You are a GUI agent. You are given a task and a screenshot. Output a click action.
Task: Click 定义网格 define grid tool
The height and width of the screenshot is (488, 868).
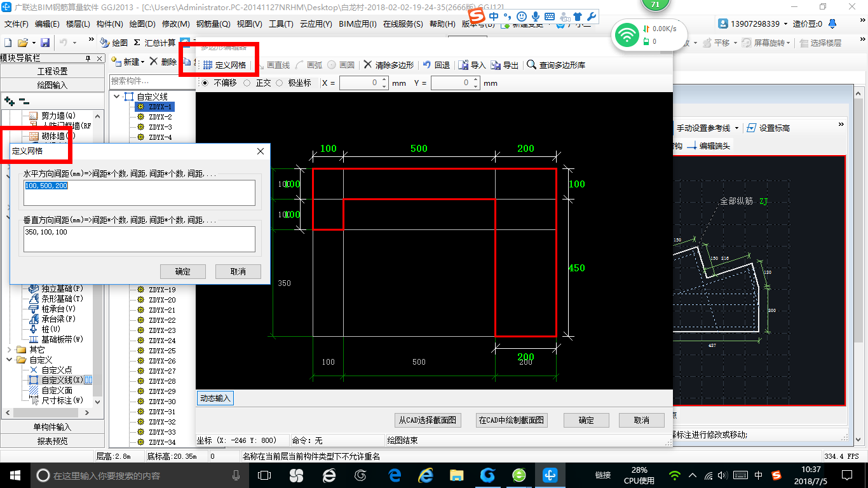225,65
